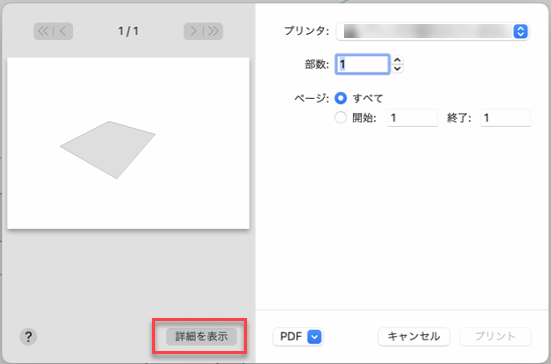Viewport: 551px width, 364px height.
Task: Select the 開始 page range radio button
Action: pos(341,118)
